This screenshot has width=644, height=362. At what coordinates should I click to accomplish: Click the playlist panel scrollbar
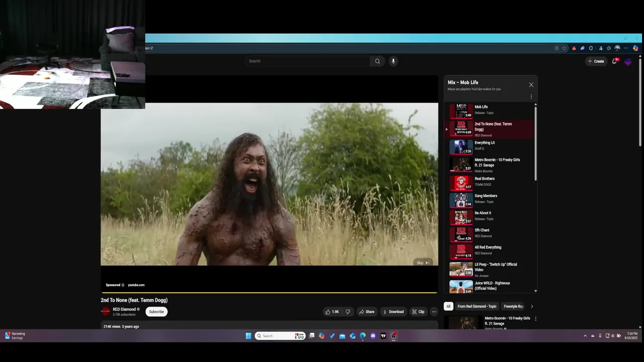point(535,143)
